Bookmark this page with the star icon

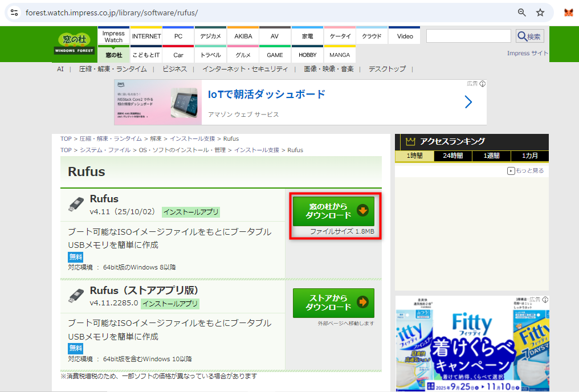coord(540,13)
